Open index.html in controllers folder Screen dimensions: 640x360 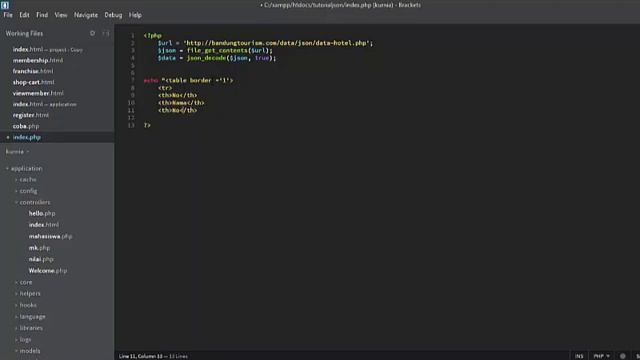coord(44,225)
